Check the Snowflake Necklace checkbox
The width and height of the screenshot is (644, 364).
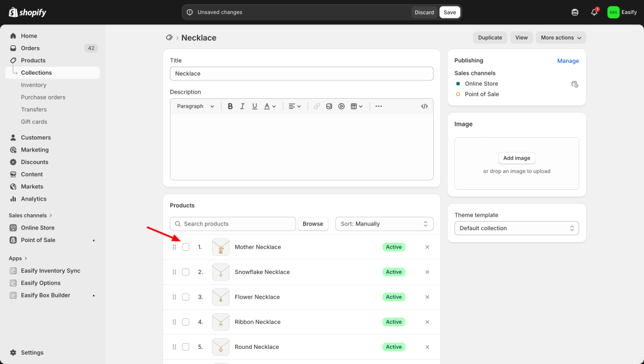coord(186,272)
